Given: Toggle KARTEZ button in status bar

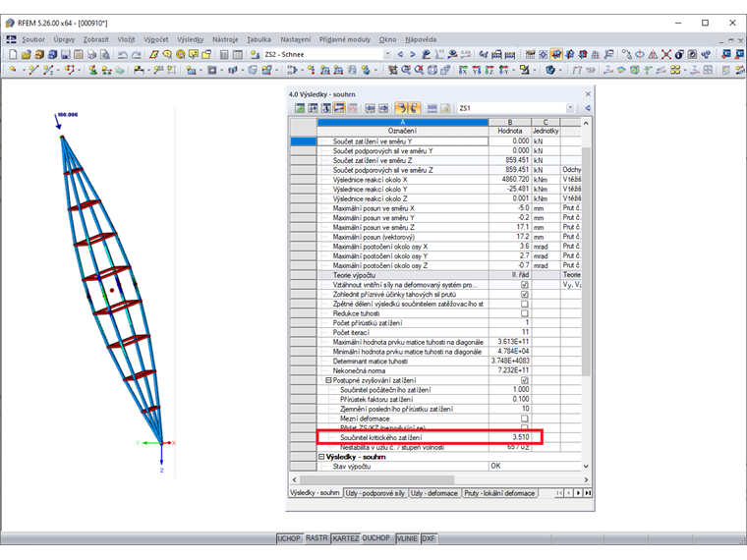Looking at the screenshot, I should coord(345,538).
